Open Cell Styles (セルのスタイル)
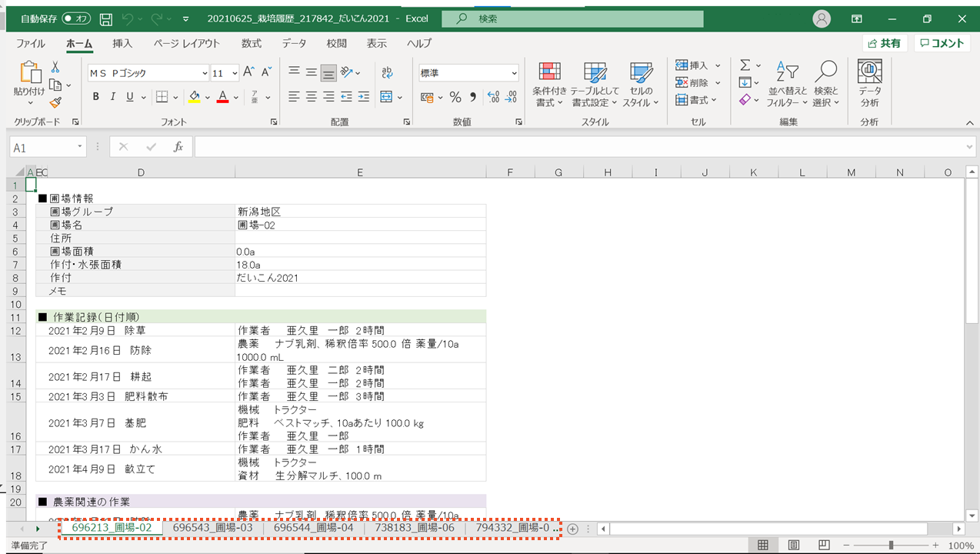The width and height of the screenshot is (980, 554). coord(641,84)
